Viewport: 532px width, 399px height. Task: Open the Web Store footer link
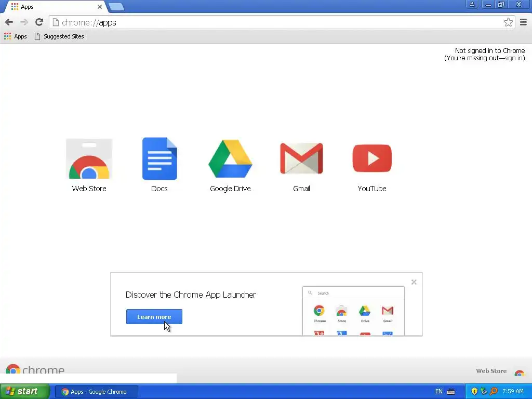coord(500,371)
